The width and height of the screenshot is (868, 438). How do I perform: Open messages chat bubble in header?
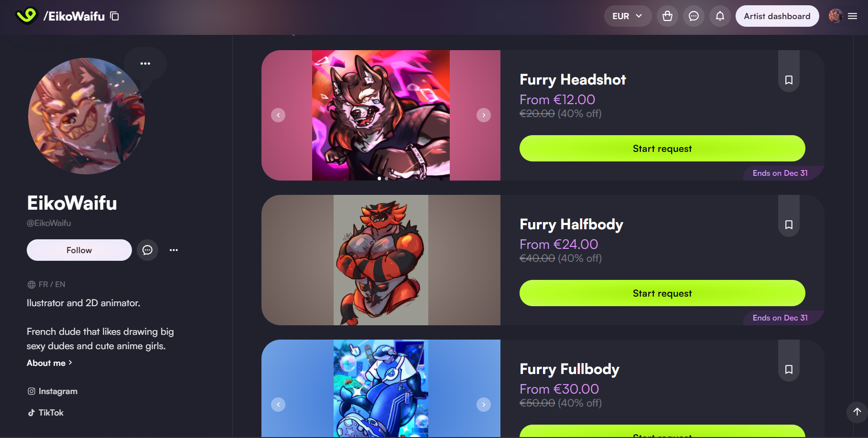[694, 16]
